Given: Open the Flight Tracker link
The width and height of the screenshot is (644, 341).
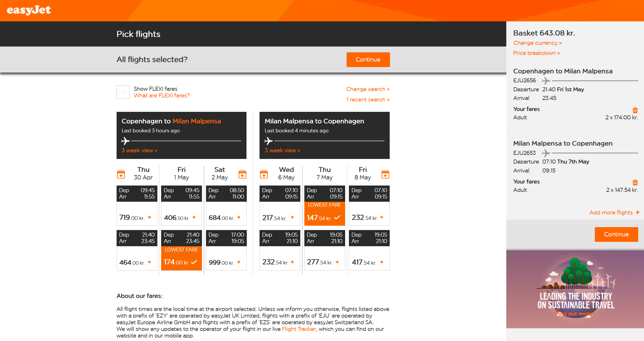Looking at the screenshot, I should pos(299,329).
